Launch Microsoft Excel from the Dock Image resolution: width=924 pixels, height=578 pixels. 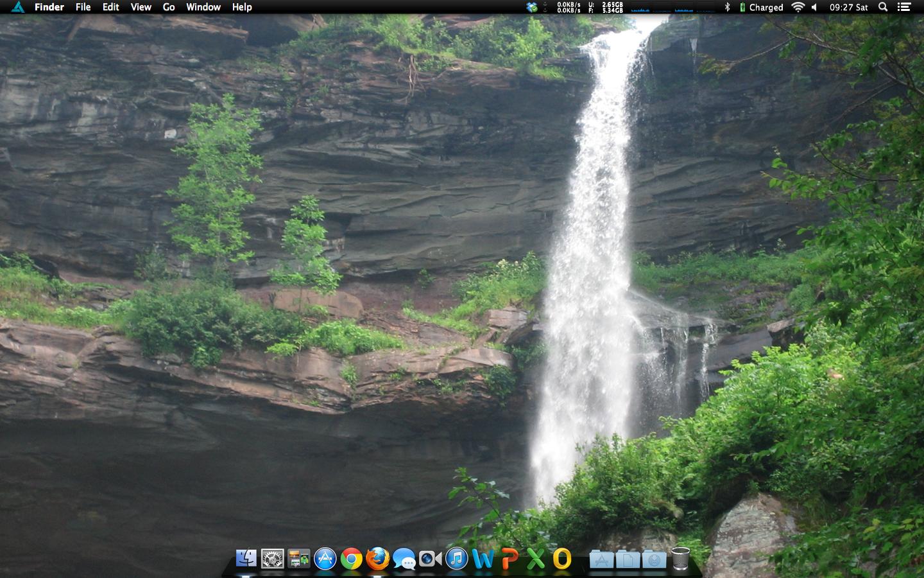tap(535, 559)
